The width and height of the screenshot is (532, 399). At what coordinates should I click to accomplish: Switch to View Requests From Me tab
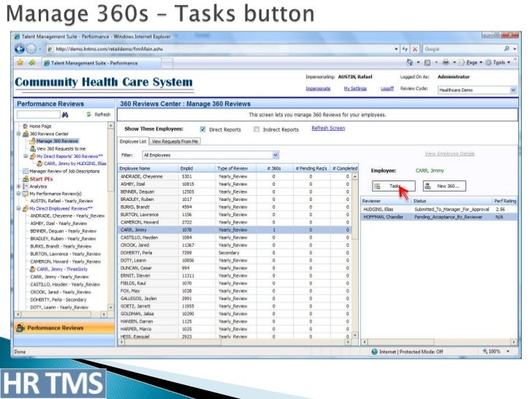click(175, 142)
